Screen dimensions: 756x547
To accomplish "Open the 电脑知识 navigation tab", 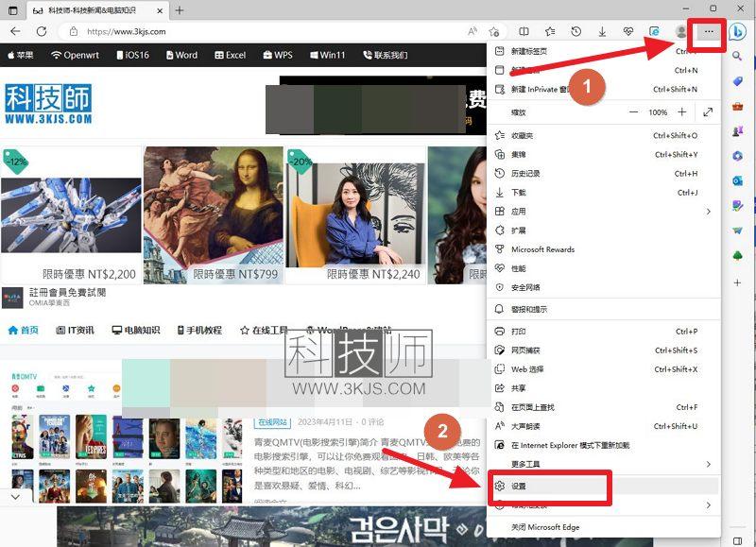I will point(136,330).
